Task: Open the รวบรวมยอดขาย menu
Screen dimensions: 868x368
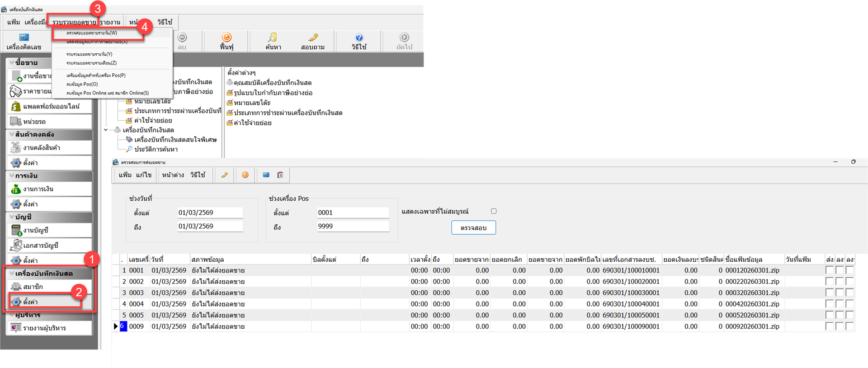Action: [x=74, y=22]
